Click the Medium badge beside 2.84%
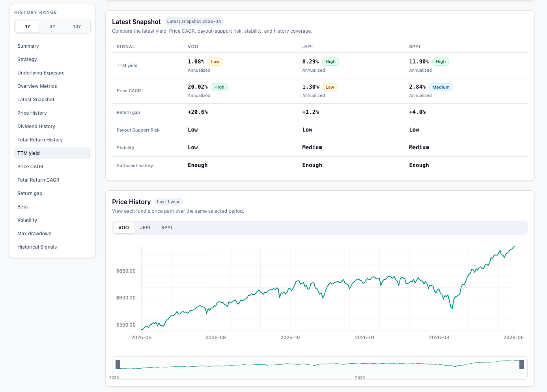Viewport: 547px width, 392px height. [x=441, y=87]
